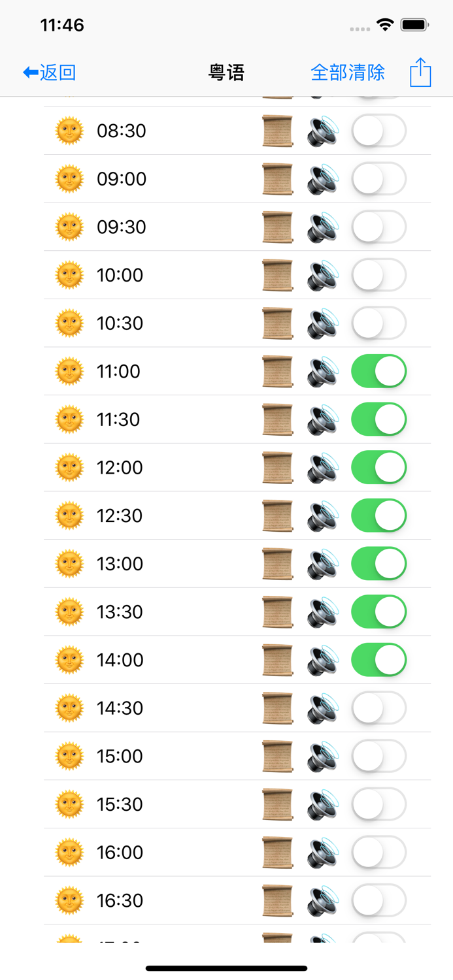Tap the home indicator bar at bottom
Viewport: 453px width, 980px height.
tap(226, 968)
